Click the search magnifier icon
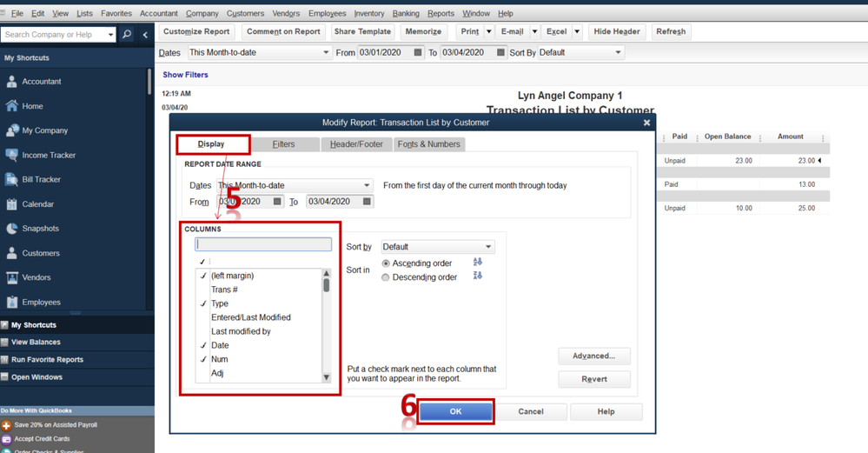Image resolution: width=868 pixels, height=453 pixels. click(127, 34)
